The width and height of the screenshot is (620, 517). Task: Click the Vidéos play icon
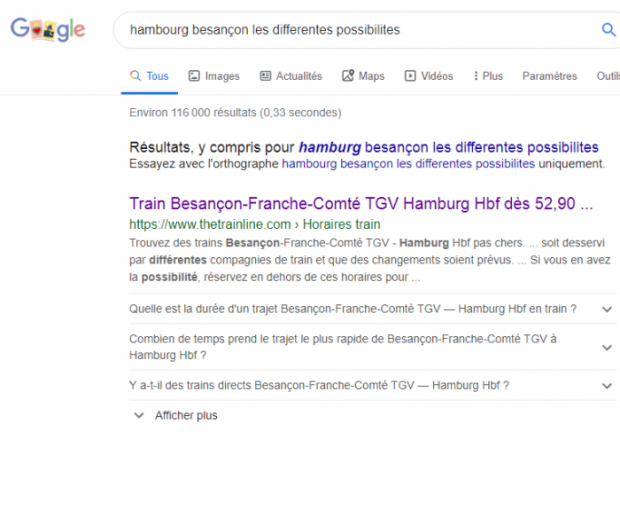click(410, 75)
